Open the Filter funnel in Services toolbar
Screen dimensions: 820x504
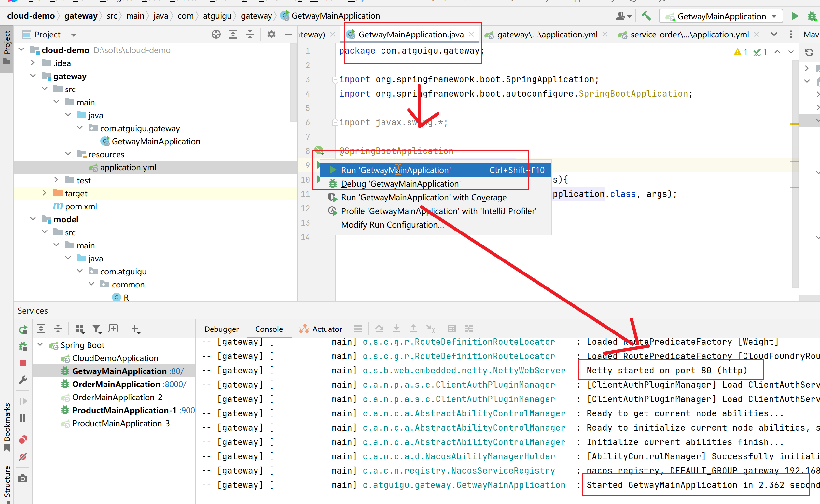(x=97, y=329)
